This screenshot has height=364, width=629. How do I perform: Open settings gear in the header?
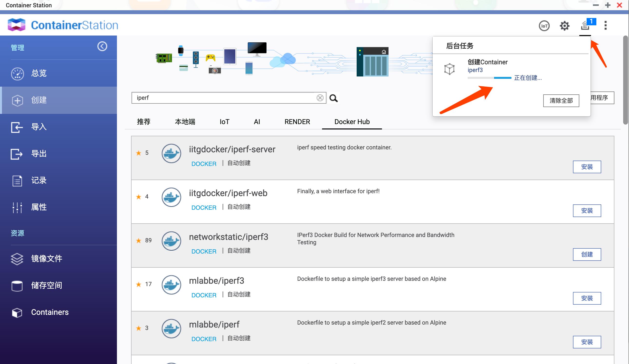pyautogui.click(x=564, y=26)
